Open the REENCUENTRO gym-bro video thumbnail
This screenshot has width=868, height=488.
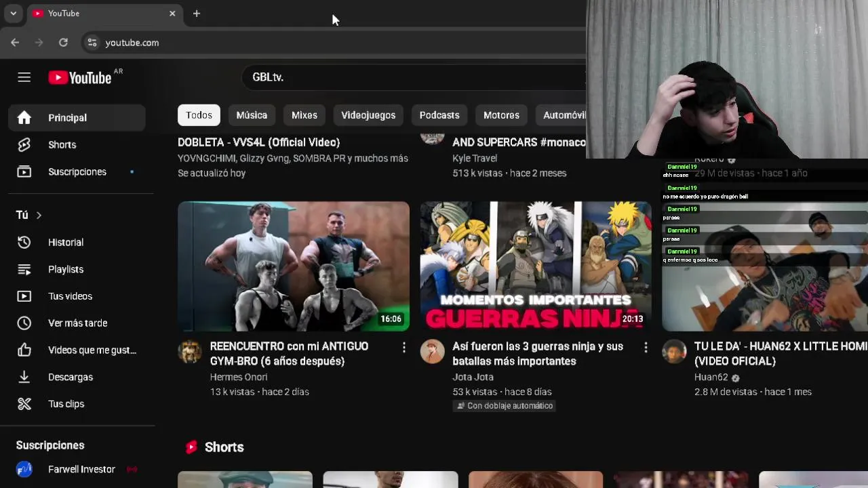coord(294,266)
